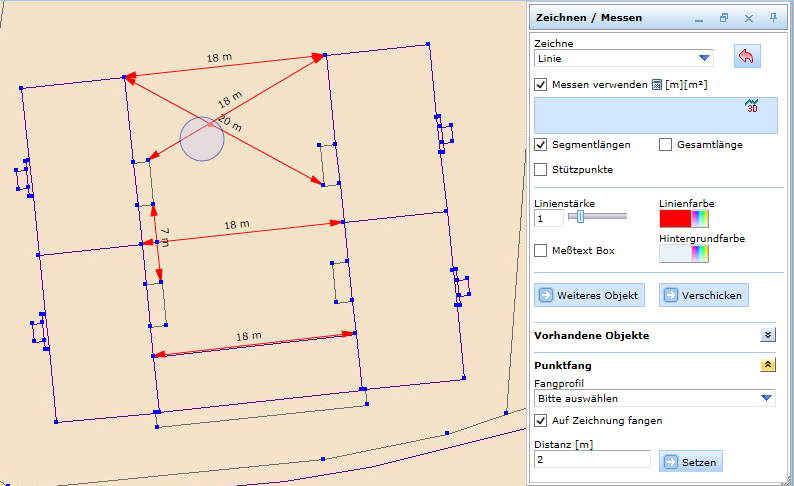Close the Zeichnen / Messen panel
This screenshot has height=486, width=794.
(x=749, y=18)
